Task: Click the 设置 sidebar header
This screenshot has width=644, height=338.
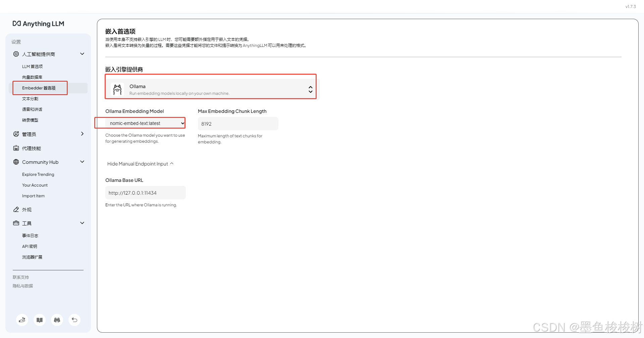Action: pyautogui.click(x=16, y=42)
